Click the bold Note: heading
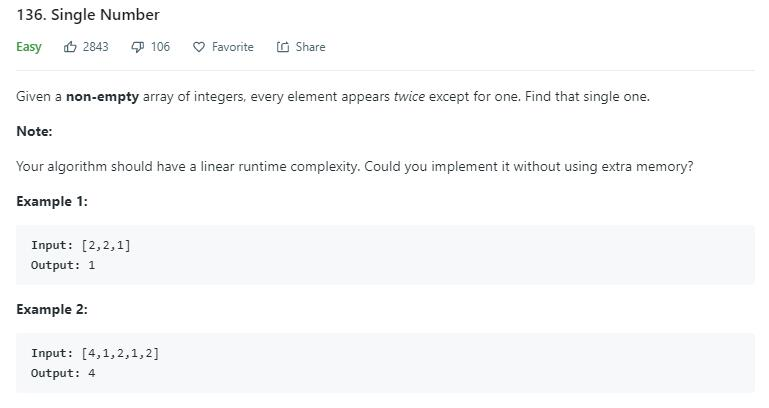This screenshot has width=769, height=408. pyautogui.click(x=34, y=131)
